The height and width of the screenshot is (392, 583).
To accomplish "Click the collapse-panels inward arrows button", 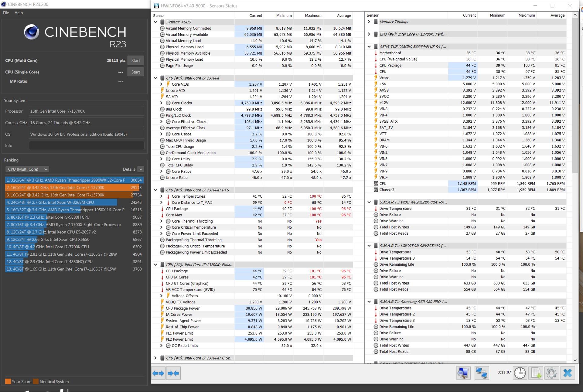I will click(x=173, y=373).
